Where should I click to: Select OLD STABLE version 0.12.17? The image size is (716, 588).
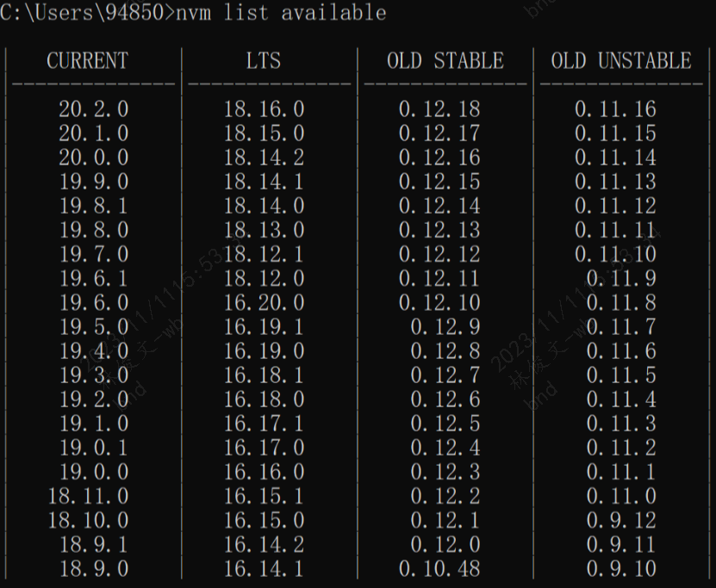coord(439,133)
